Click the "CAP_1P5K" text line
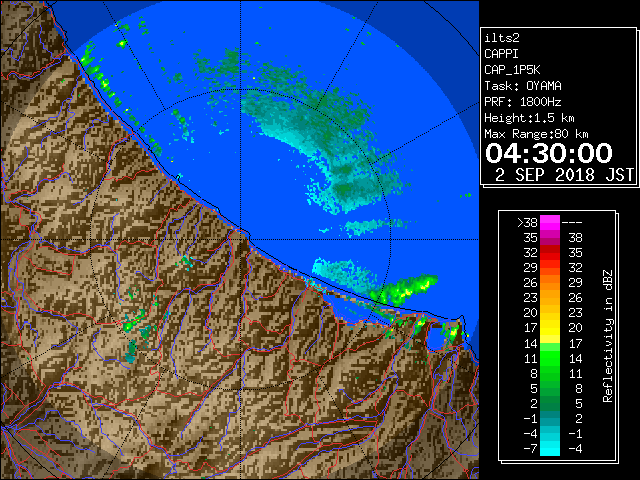 [x=512, y=70]
